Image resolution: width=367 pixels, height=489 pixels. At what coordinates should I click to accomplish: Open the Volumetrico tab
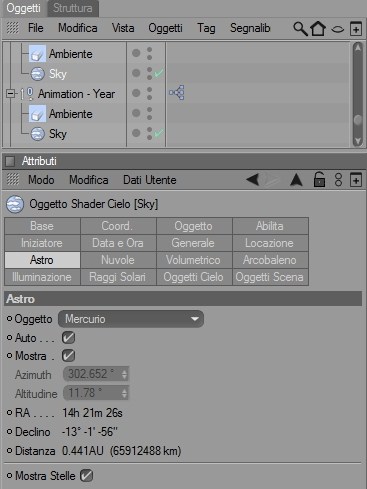coord(194,260)
